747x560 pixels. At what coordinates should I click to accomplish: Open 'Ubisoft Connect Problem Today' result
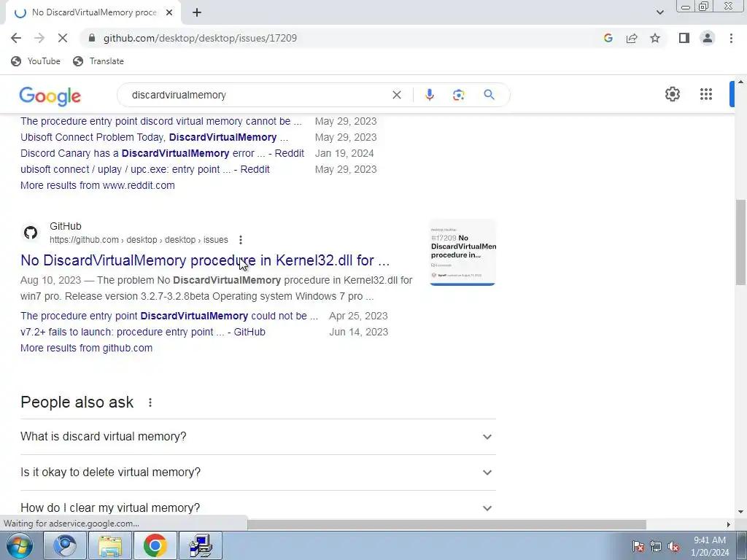click(155, 137)
